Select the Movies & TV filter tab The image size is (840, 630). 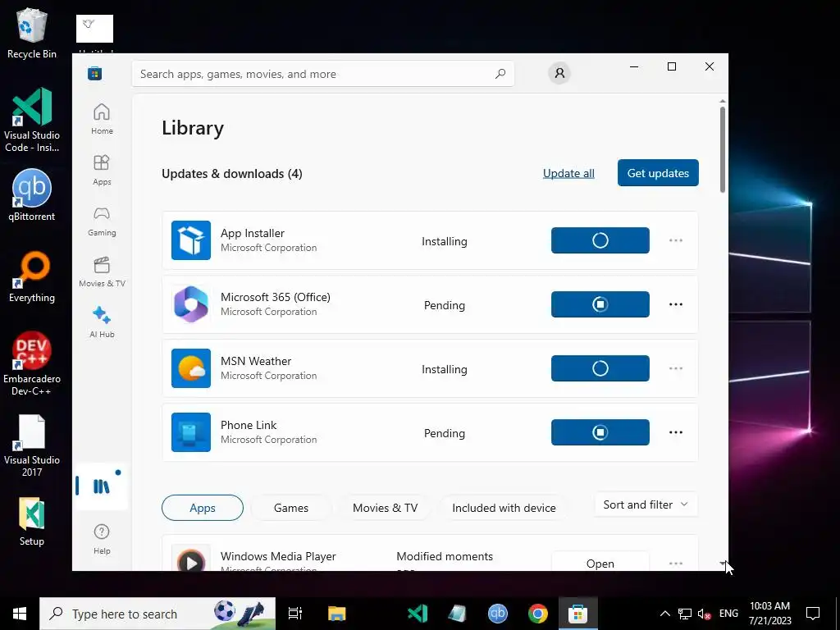pyautogui.click(x=386, y=508)
